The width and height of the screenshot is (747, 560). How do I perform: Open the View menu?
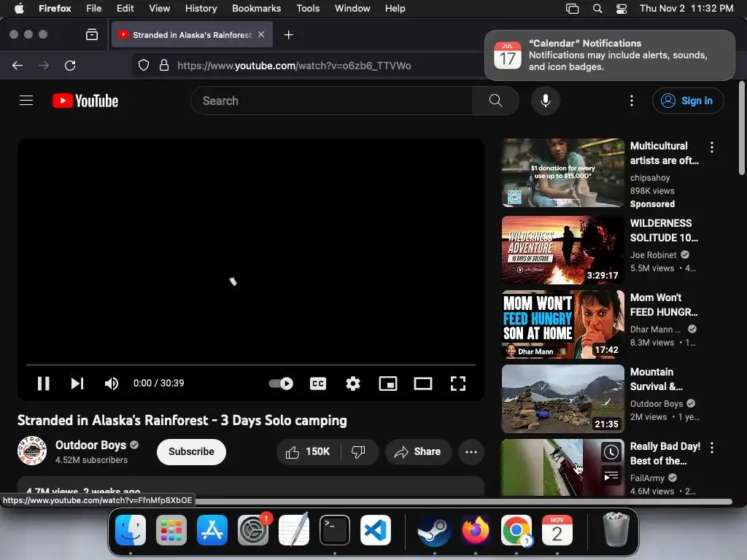click(159, 8)
